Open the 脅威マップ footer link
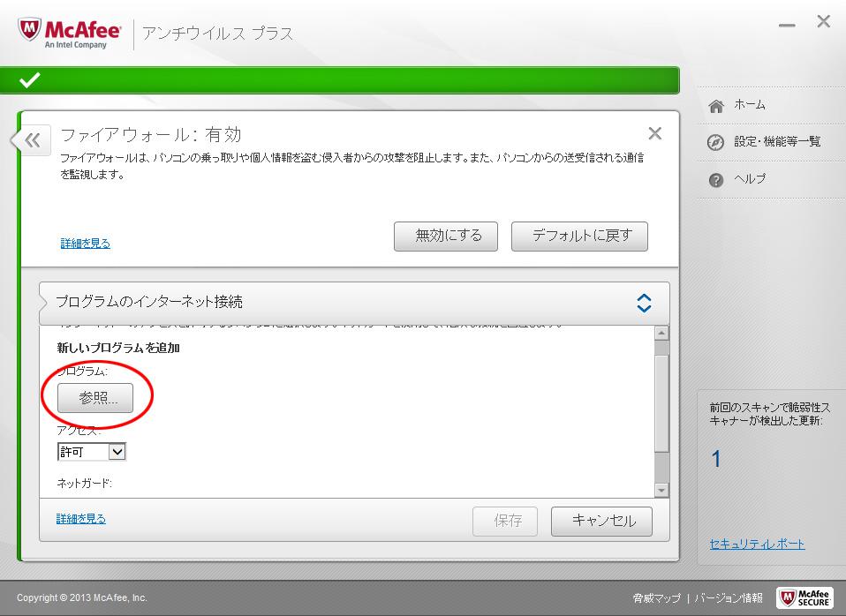The height and width of the screenshot is (616, 846). pyautogui.click(x=657, y=597)
